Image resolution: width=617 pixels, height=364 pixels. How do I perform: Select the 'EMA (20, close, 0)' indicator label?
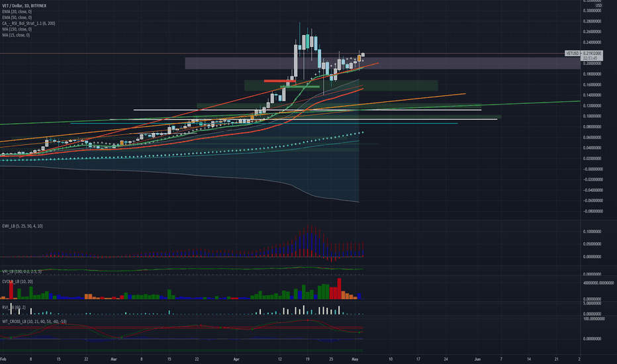pos(17,12)
